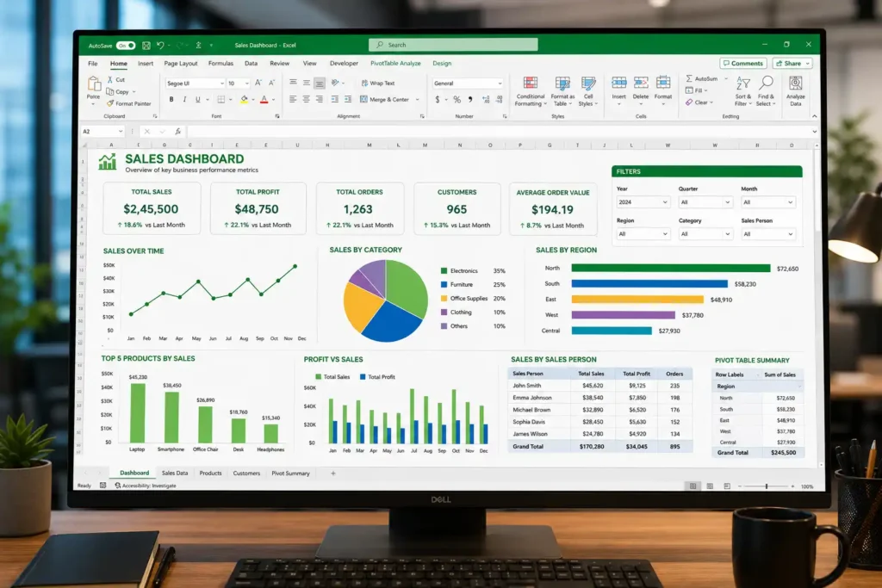Open the Sales Person filter dropdown

point(768,234)
